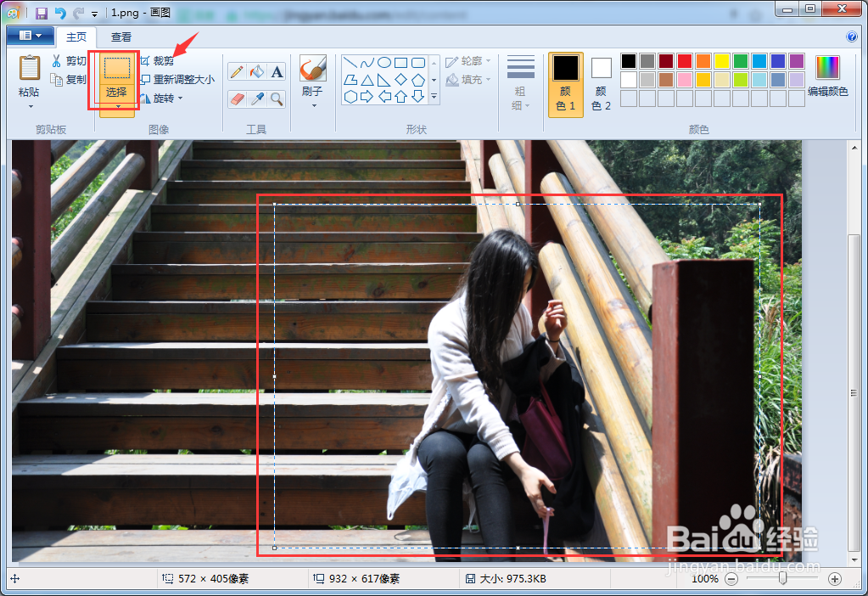The width and height of the screenshot is (868, 596).
Task: Select the color picker eyedropper tool
Action: (x=256, y=98)
